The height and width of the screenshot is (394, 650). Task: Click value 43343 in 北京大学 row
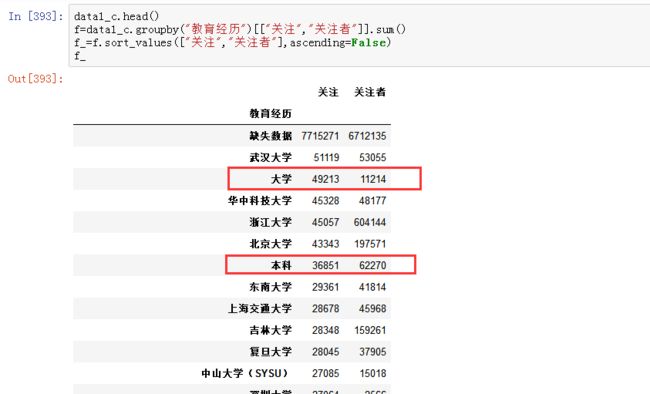(325, 244)
